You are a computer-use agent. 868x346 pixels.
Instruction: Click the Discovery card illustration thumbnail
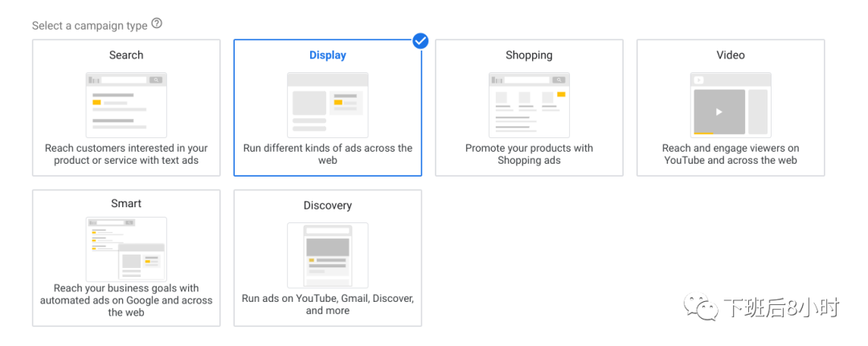pos(328,255)
